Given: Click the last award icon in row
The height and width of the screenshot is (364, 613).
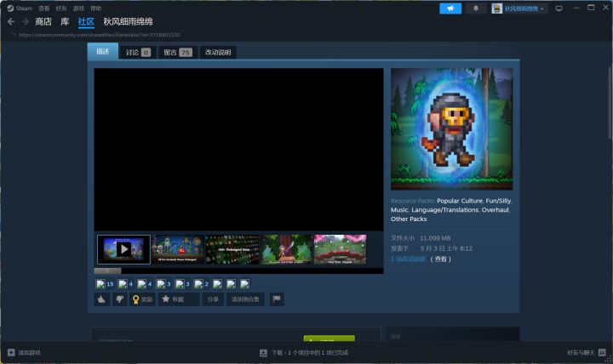Looking at the screenshot, I should tap(244, 284).
